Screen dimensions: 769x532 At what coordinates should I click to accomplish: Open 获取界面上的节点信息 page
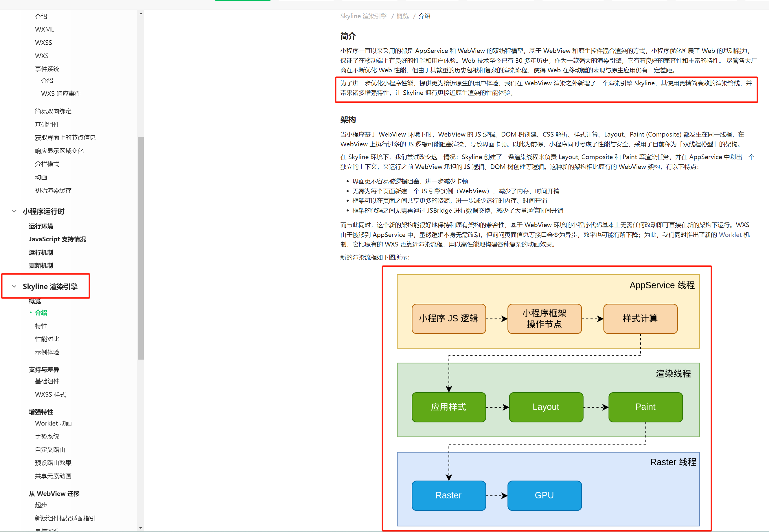pyautogui.click(x=65, y=138)
